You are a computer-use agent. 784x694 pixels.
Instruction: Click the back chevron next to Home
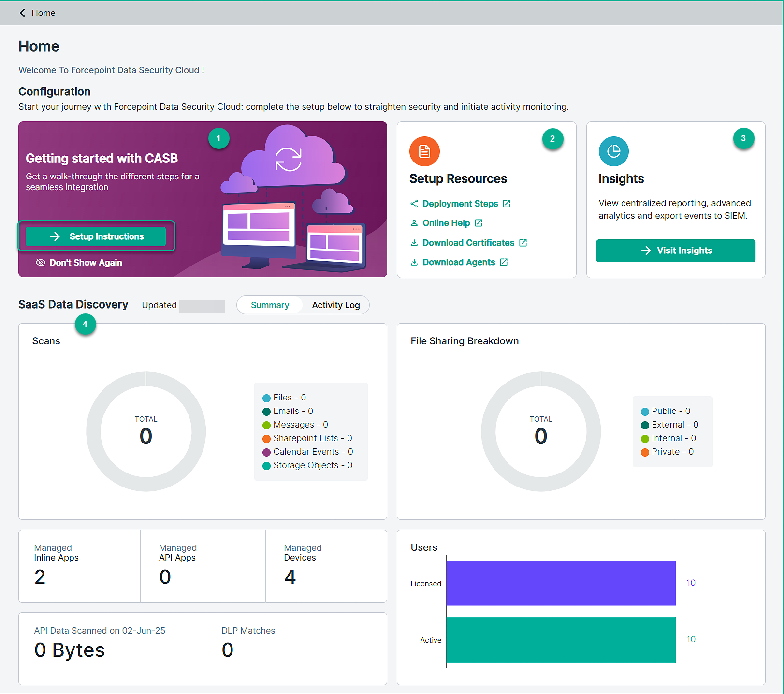[x=22, y=13]
